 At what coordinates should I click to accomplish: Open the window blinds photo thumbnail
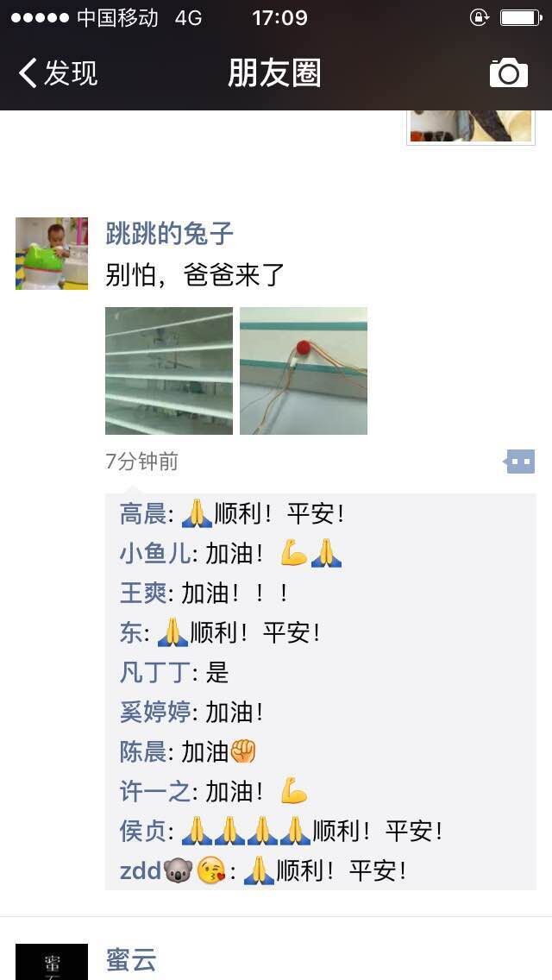[169, 371]
